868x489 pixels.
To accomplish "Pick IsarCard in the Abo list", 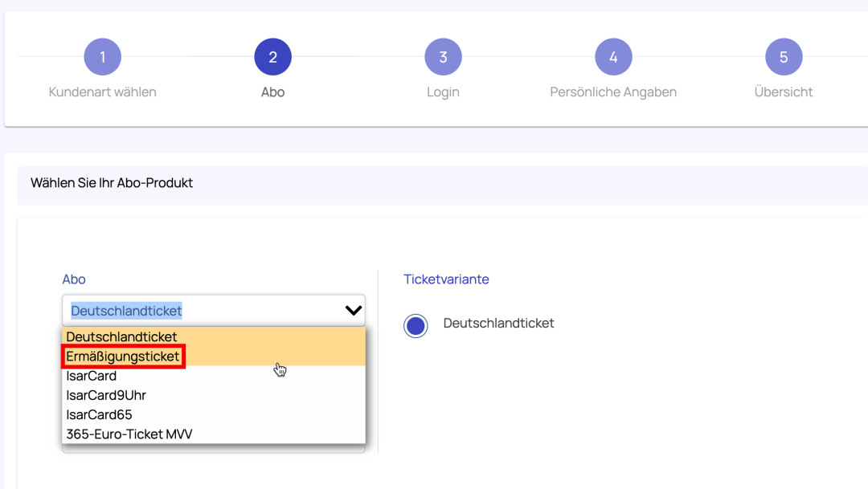I will (214, 376).
